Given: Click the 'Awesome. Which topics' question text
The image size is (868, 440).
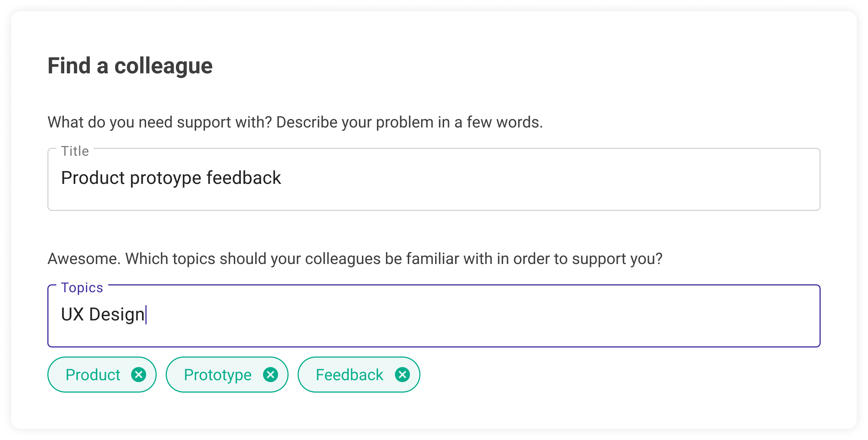Looking at the screenshot, I should click(355, 259).
